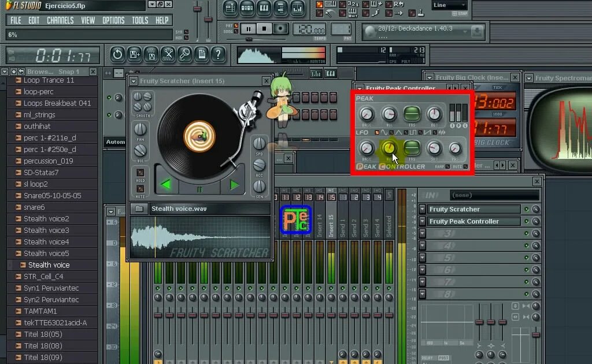Click the main transport pause button

click(x=249, y=29)
